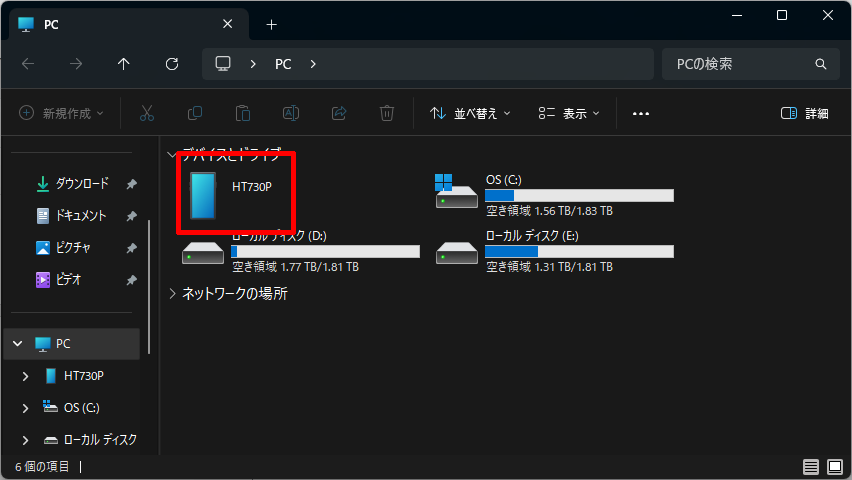Click the Delete trash can icon
Viewport: 852px width, 480px height.
click(x=387, y=113)
